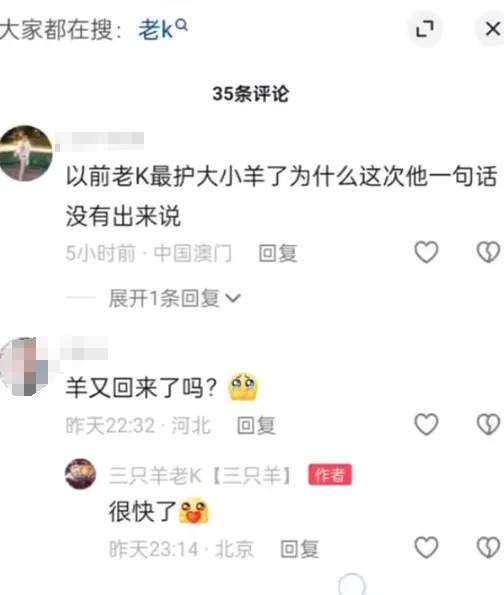
Task: Click the chevron beside 展开1条回复
Action: tap(233, 298)
